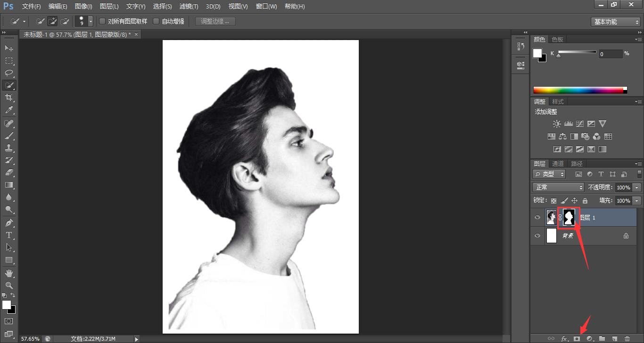Select the Lasso tool

pos(9,73)
